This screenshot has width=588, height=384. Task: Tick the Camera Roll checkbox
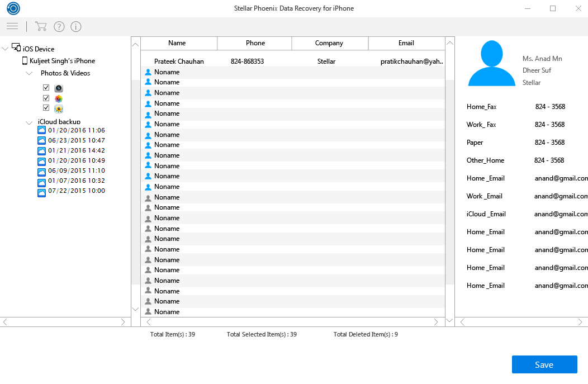coord(46,87)
